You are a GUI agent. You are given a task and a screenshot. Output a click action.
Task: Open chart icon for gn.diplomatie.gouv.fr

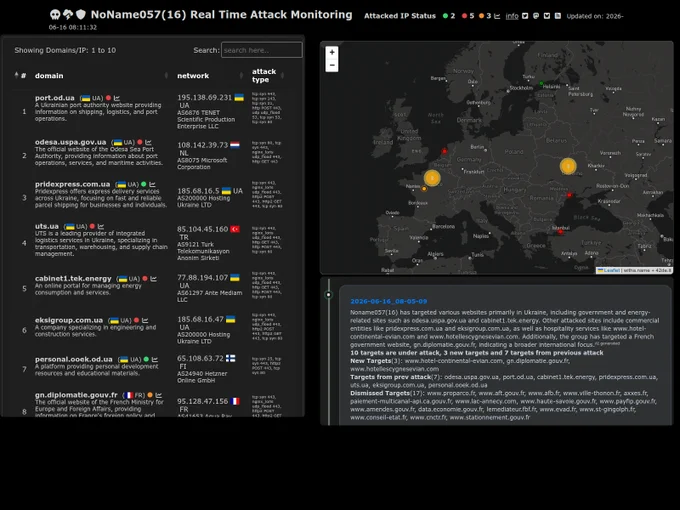point(159,395)
